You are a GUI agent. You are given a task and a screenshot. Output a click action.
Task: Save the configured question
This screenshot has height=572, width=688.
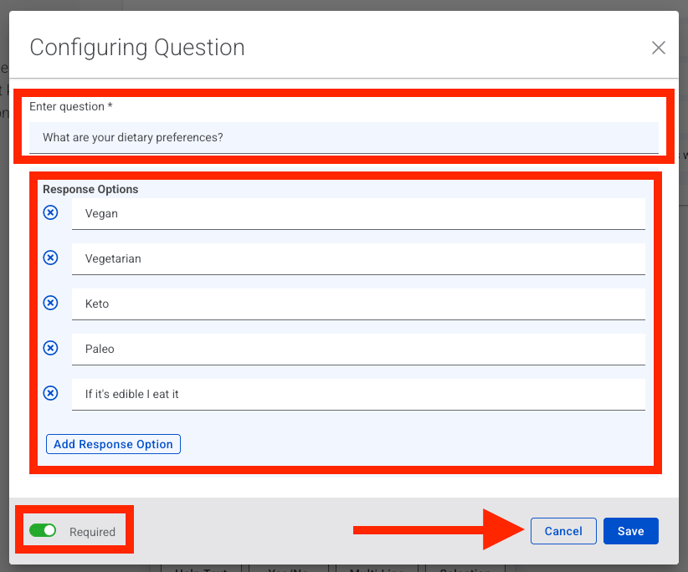[630, 531]
